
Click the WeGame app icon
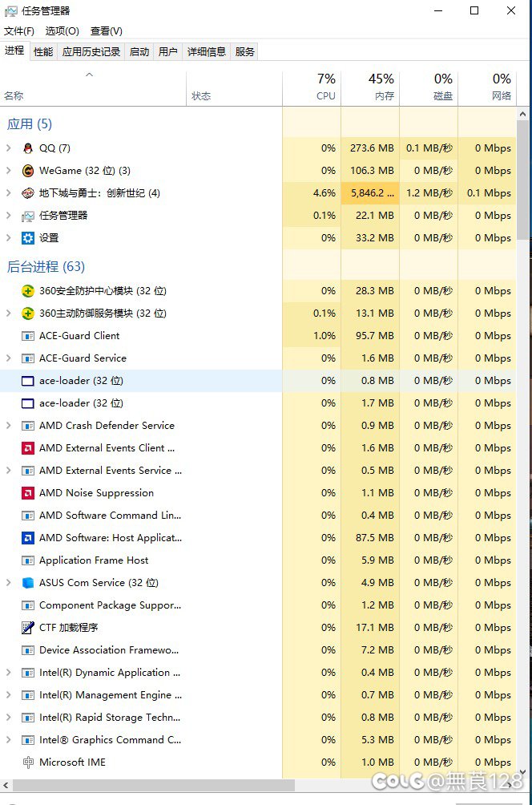tap(28, 171)
